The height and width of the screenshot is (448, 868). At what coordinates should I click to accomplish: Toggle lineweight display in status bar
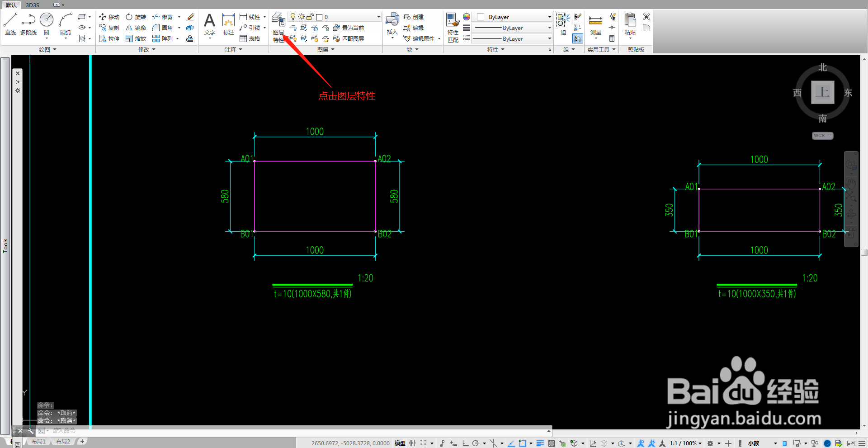pyautogui.click(x=540, y=443)
